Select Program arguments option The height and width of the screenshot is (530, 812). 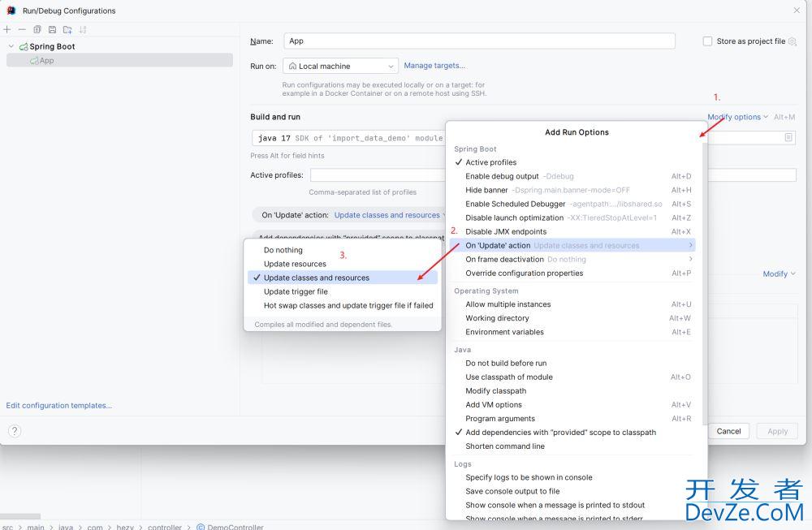[572, 418]
